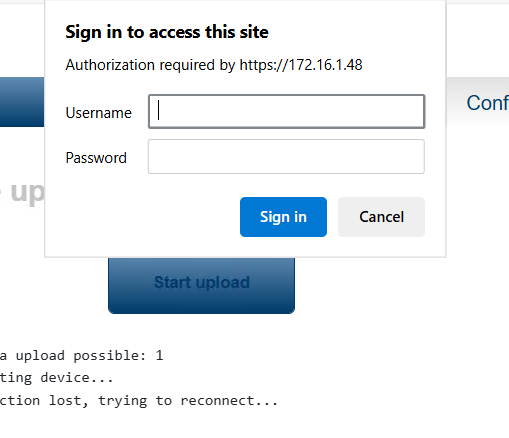Click the number 1 in the upload log
The width and height of the screenshot is (509, 438).
pos(159,355)
